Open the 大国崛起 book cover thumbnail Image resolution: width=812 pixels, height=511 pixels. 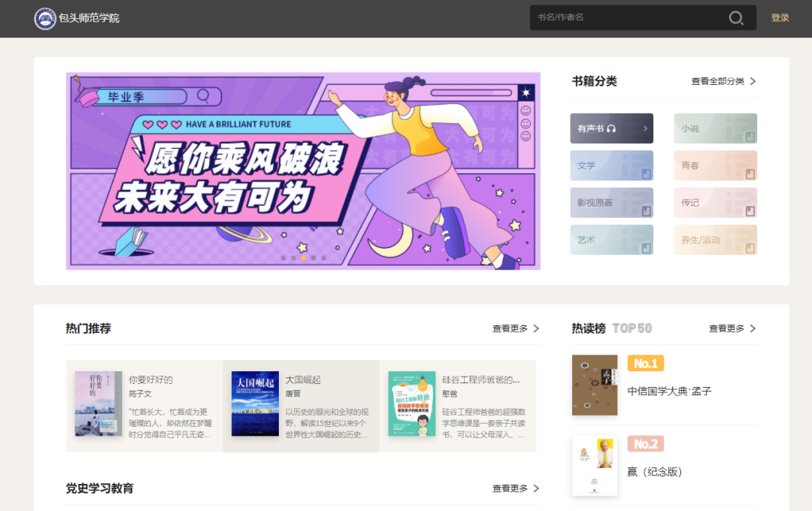point(255,404)
